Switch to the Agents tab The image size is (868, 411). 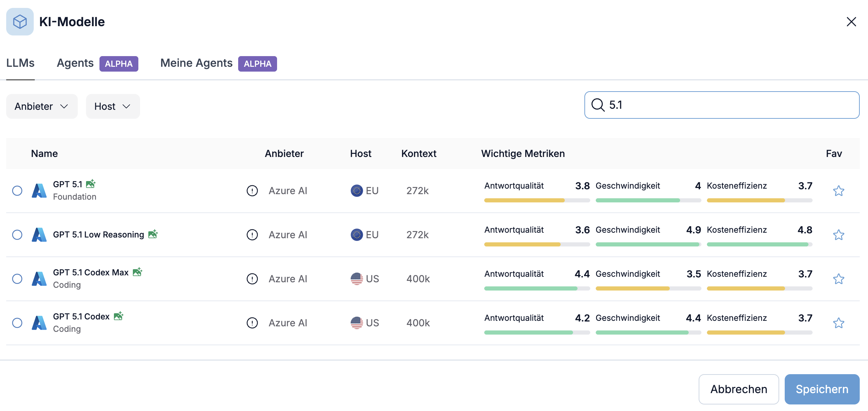tap(75, 63)
